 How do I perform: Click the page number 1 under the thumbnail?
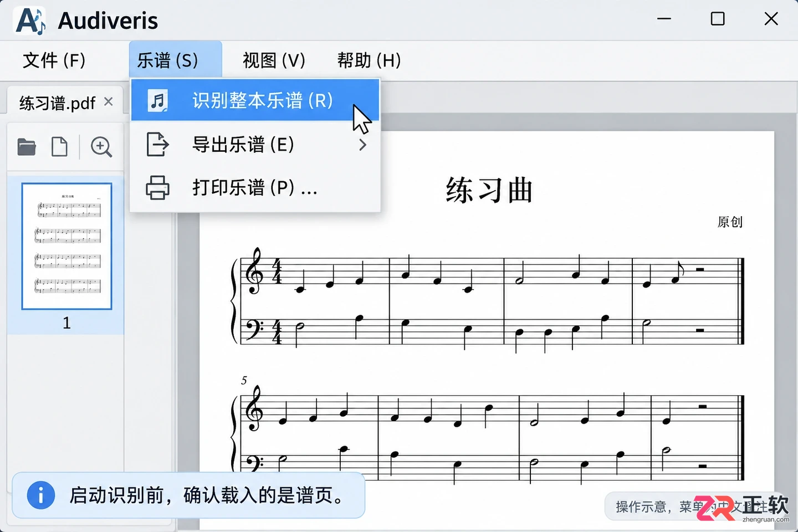click(x=66, y=323)
